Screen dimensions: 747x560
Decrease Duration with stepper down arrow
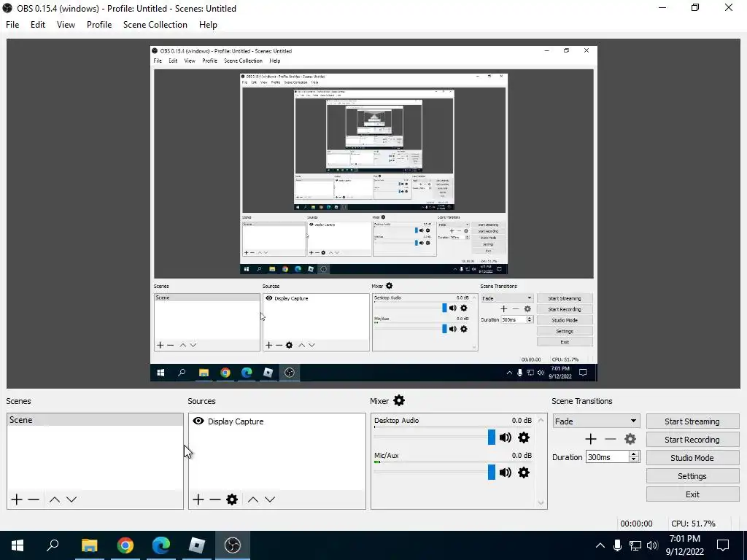coord(634,459)
